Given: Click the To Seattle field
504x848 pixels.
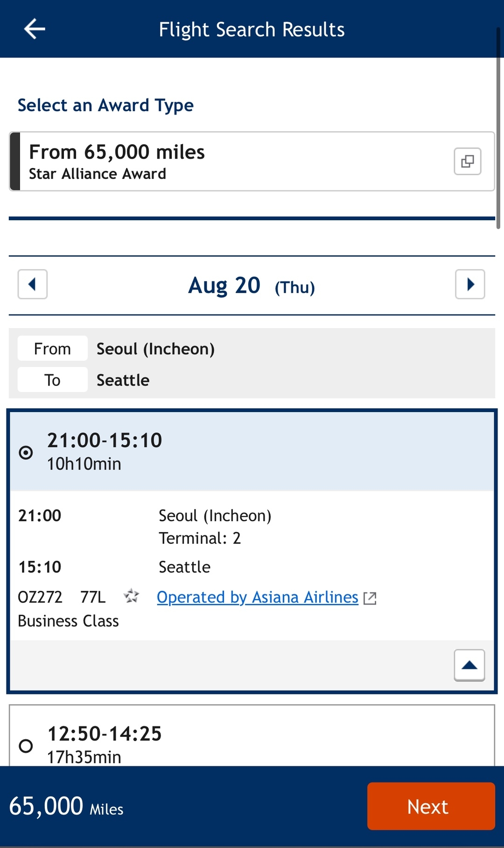Looking at the screenshot, I should (123, 380).
